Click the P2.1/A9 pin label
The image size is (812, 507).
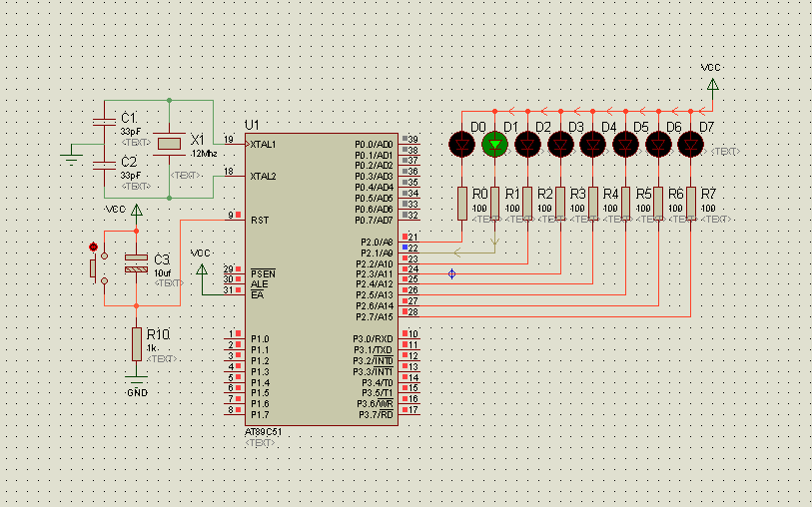pyautogui.click(x=377, y=253)
